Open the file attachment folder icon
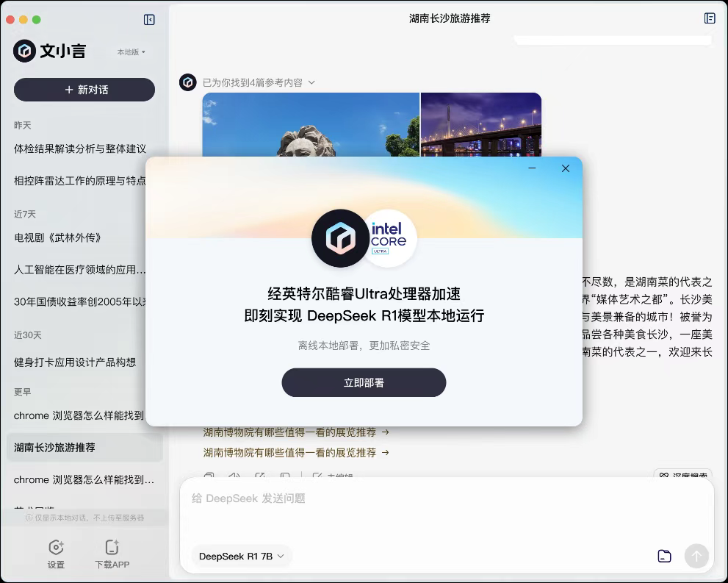Image resolution: width=728 pixels, height=583 pixels. point(664,557)
